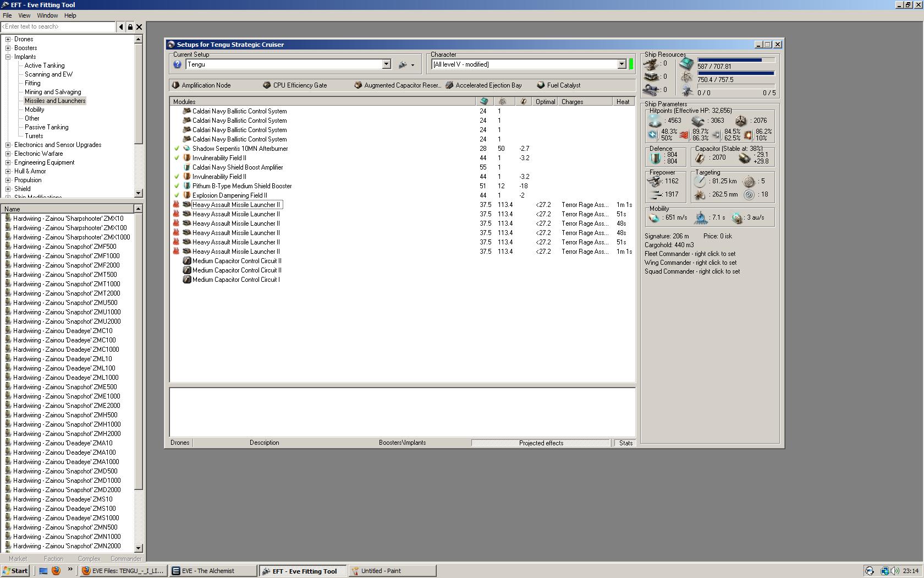The image size is (924, 578).
Task: Toggle Pithum B-Type Medium Shield Booster active state
Action: click(177, 186)
